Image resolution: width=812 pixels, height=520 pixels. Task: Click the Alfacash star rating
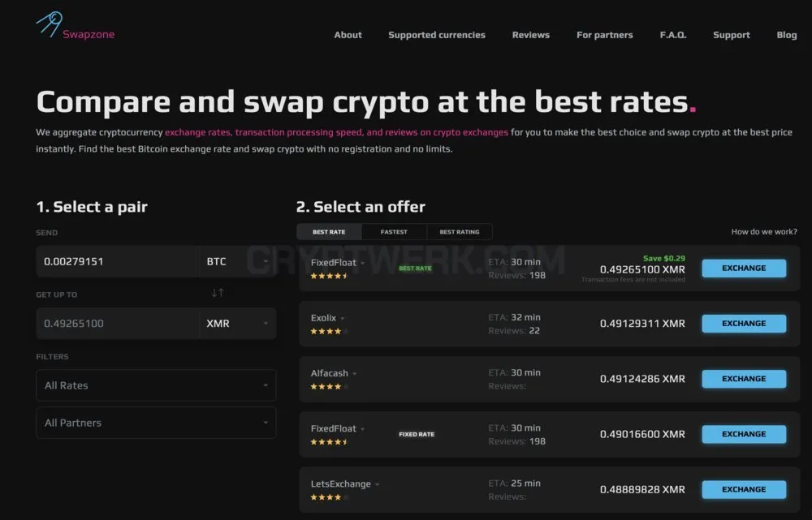point(330,386)
